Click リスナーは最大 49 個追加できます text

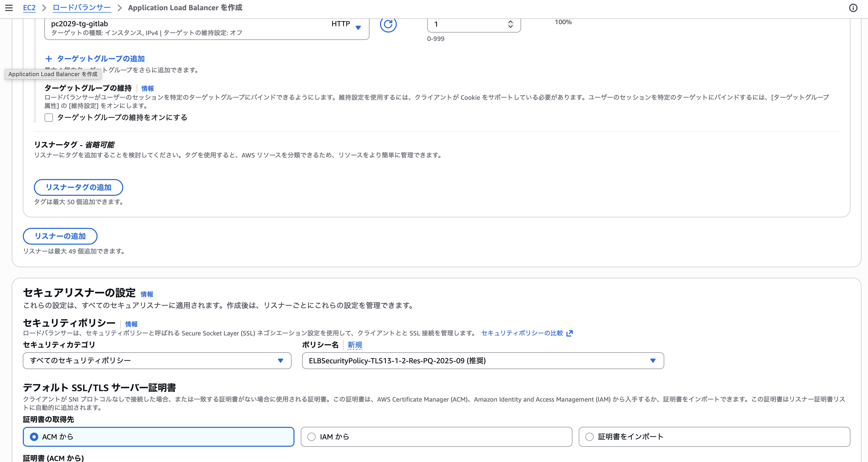75,251
